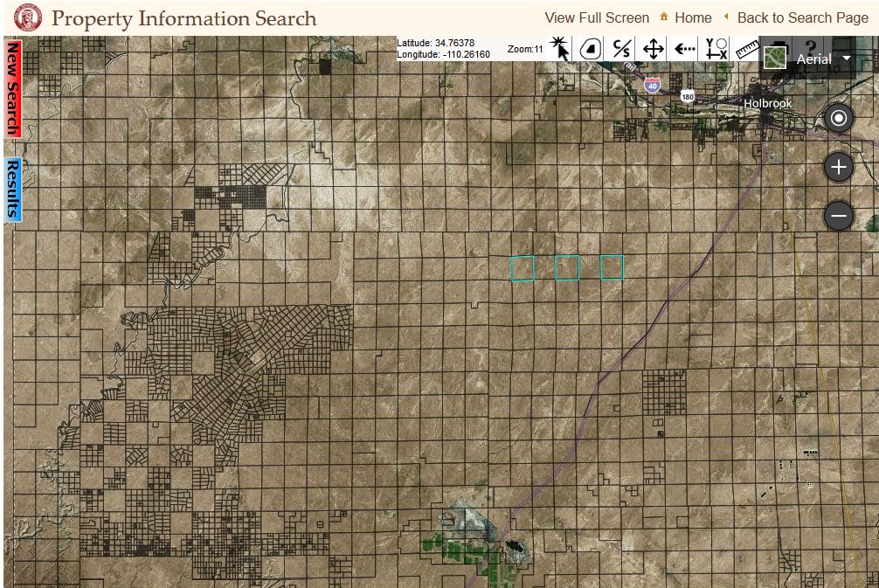879x588 pixels.
Task: Click the Longitude readout text
Action: (x=443, y=54)
